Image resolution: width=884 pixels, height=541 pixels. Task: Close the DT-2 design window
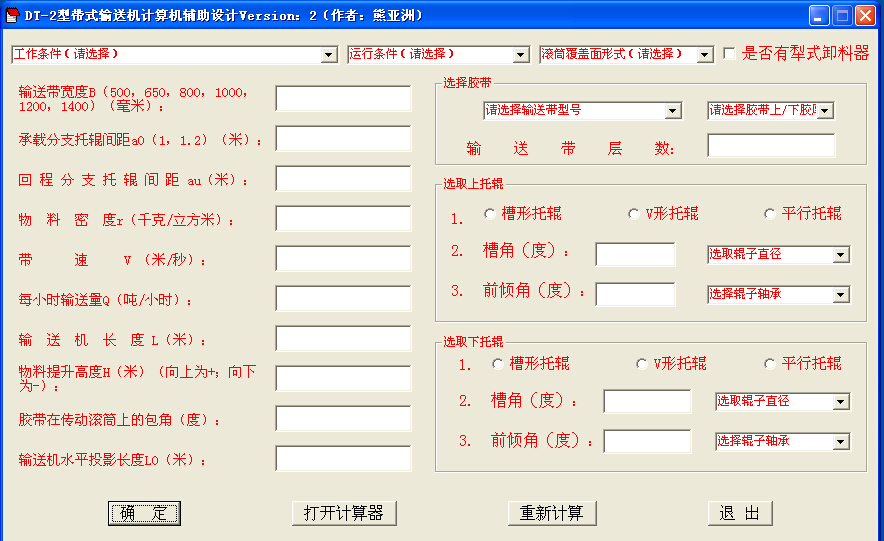(x=865, y=15)
